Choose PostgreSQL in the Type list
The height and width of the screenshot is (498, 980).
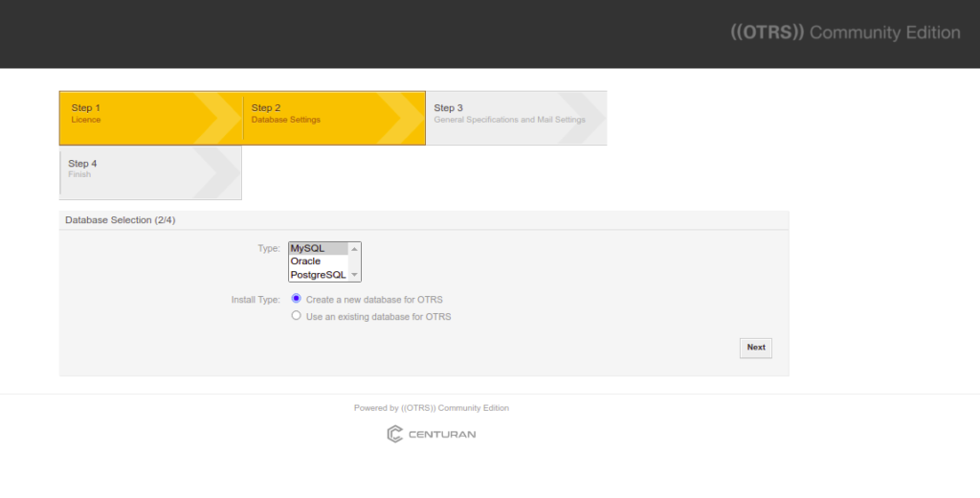tap(318, 275)
